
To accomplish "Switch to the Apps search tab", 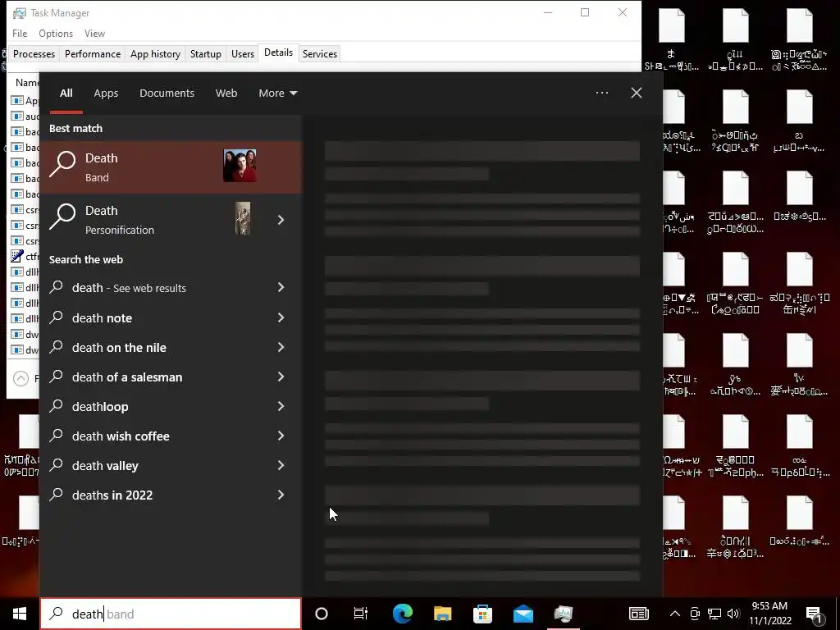I will (x=106, y=94).
